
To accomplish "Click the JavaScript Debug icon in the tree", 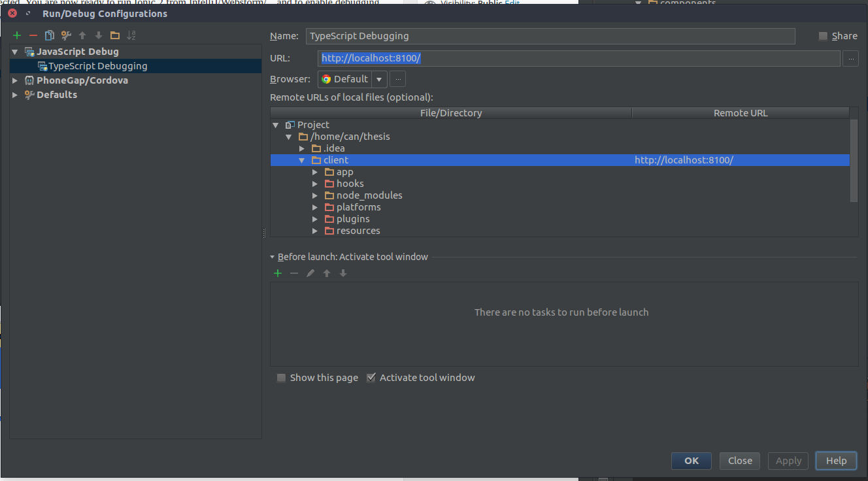I will tap(29, 52).
